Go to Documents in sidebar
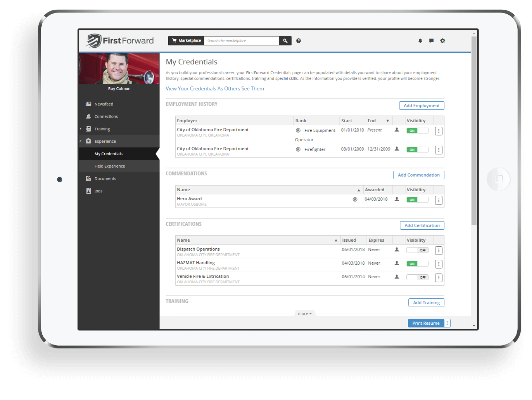Image resolution: width=532 pixels, height=400 pixels. coord(105,178)
